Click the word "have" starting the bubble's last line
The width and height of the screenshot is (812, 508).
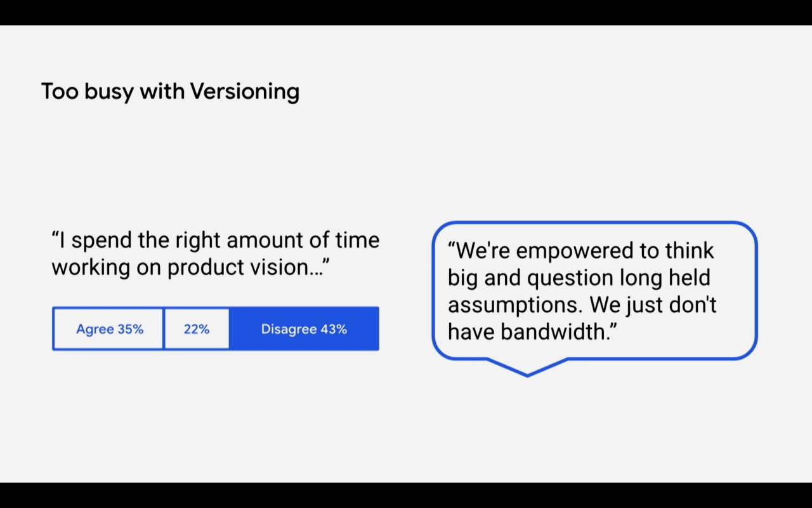(x=471, y=331)
